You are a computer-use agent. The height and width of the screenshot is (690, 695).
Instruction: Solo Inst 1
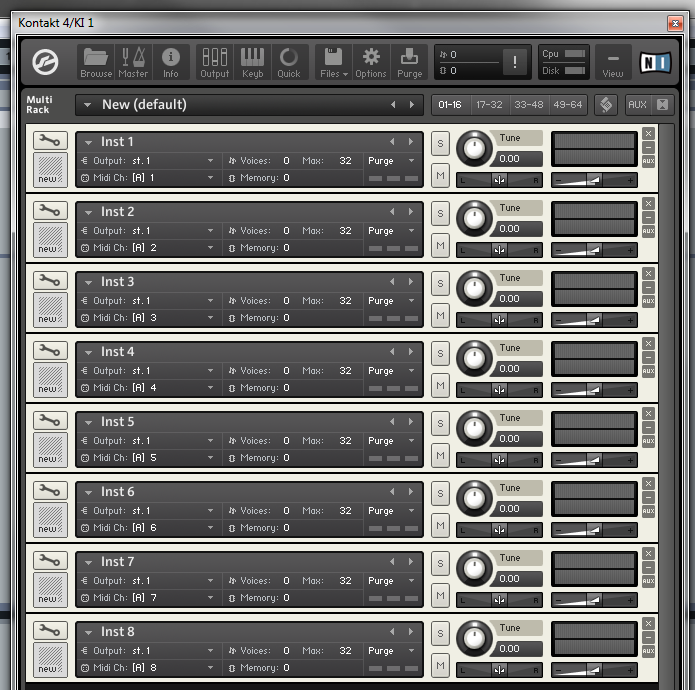pos(440,144)
